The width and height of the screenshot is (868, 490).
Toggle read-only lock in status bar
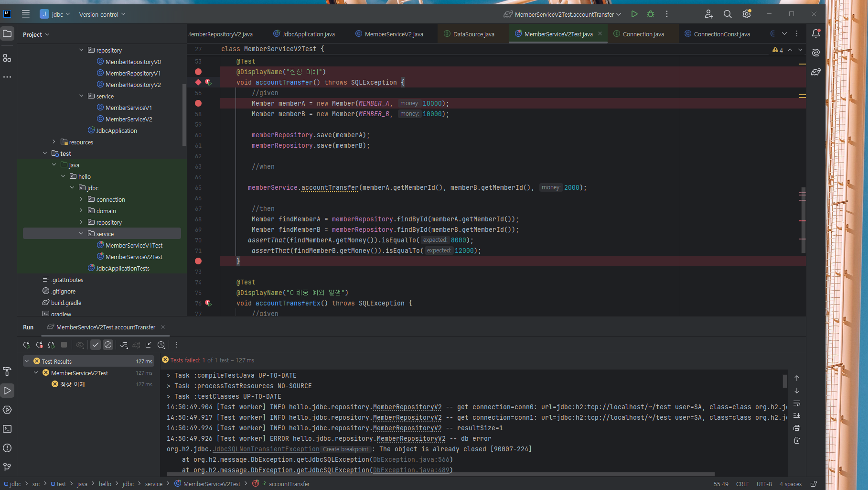pos(814,484)
